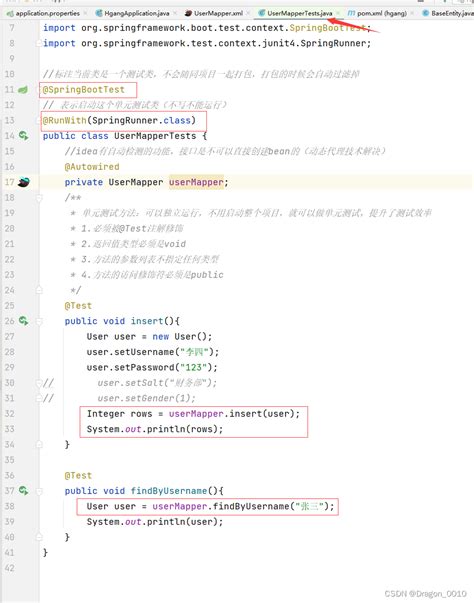This screenshot has width=474, height=603.
Task: Open the pom.xml (hgang) tab
Action: [x=377, y=13]
